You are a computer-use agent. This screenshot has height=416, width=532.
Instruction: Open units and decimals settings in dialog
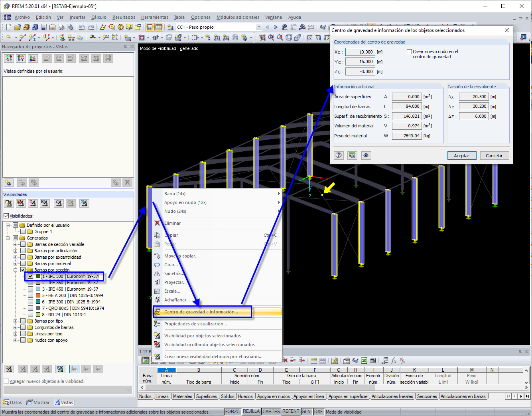point(352,155)
